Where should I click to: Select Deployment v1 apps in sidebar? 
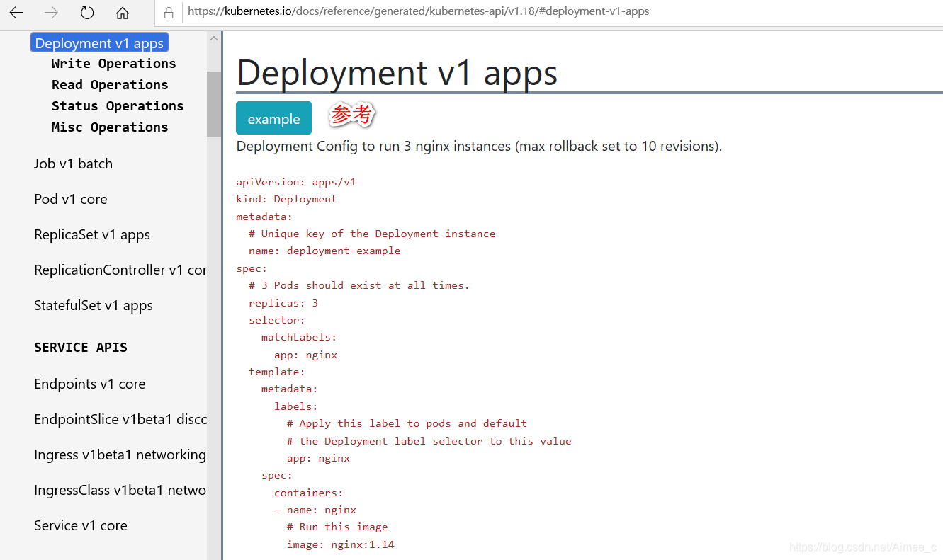(x=99, y=43)
